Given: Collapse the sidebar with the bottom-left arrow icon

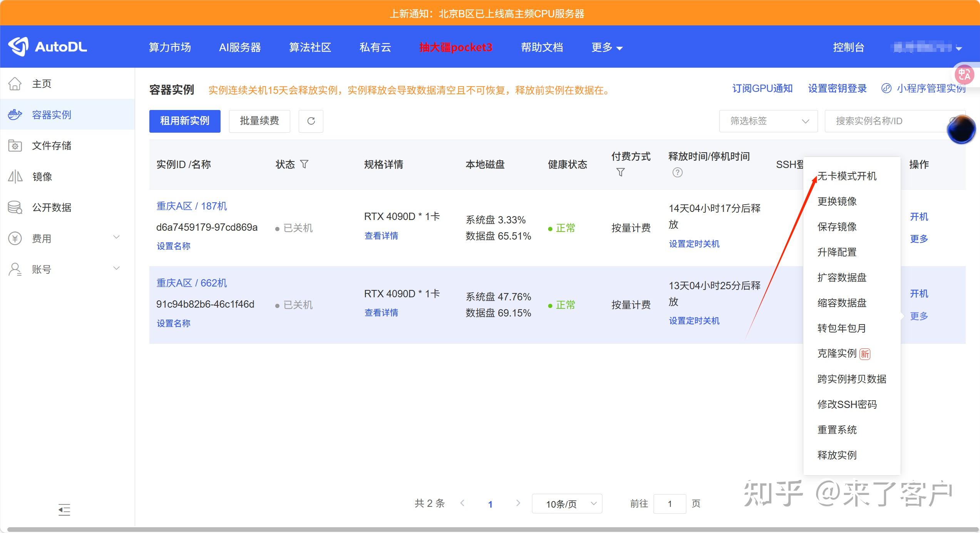Looking at the screenshot, I should [x=64, y=510].
